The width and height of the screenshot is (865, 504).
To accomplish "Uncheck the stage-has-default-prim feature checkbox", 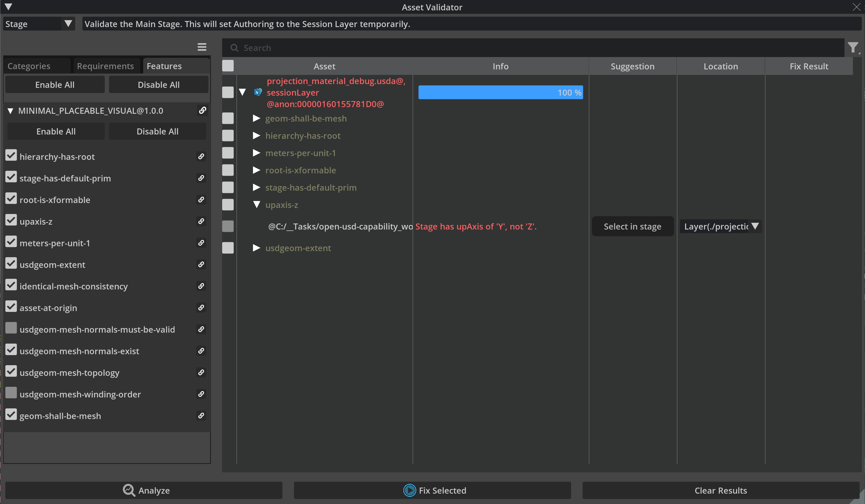I will pos(11,177).
